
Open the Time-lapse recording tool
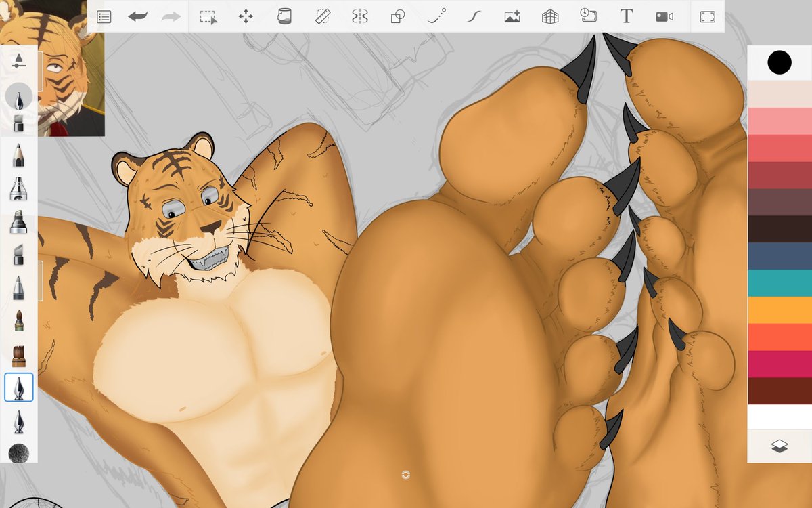click(x=589, y=16)
